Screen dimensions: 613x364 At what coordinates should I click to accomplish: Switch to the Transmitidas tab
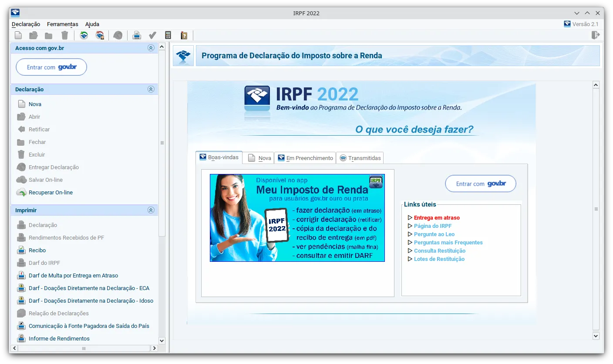tap(360, 158)
